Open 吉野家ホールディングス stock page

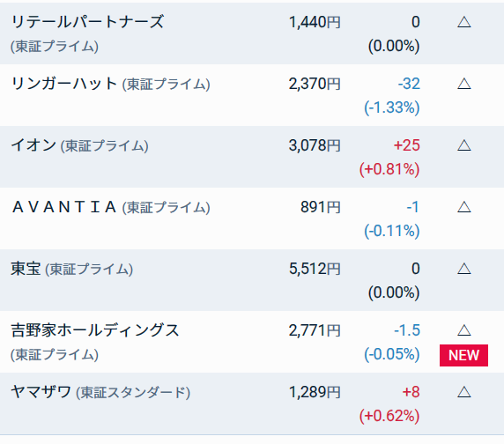click(x=95, y=330)
